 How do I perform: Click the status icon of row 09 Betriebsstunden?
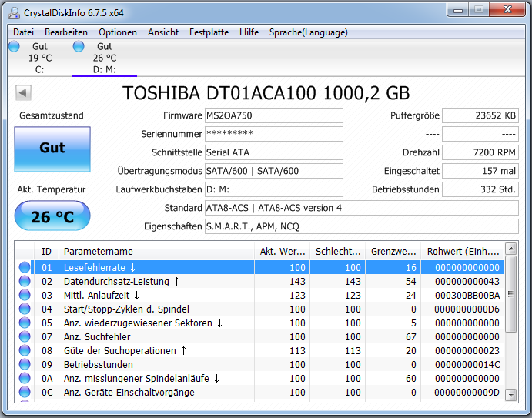click(x=25, y=364)
